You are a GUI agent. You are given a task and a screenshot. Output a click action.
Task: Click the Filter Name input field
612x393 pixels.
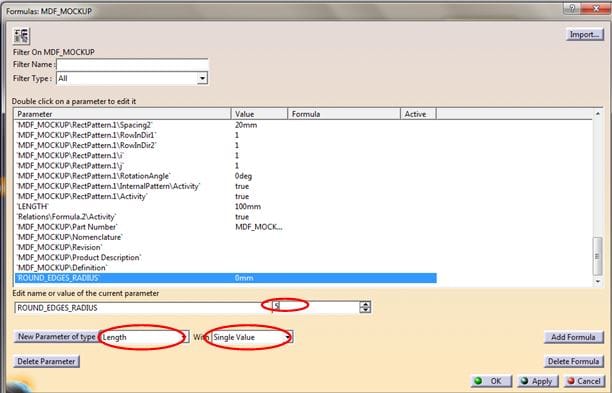point(132,64)
